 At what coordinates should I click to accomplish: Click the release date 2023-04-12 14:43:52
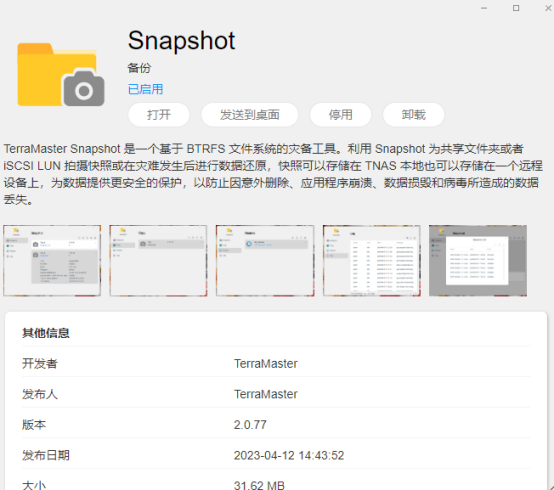tap(289, 455)
